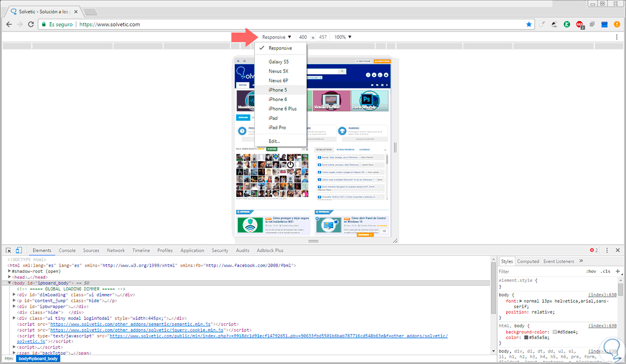Reload the current page
Screen dimensions: 626x364
pos(31,24)
